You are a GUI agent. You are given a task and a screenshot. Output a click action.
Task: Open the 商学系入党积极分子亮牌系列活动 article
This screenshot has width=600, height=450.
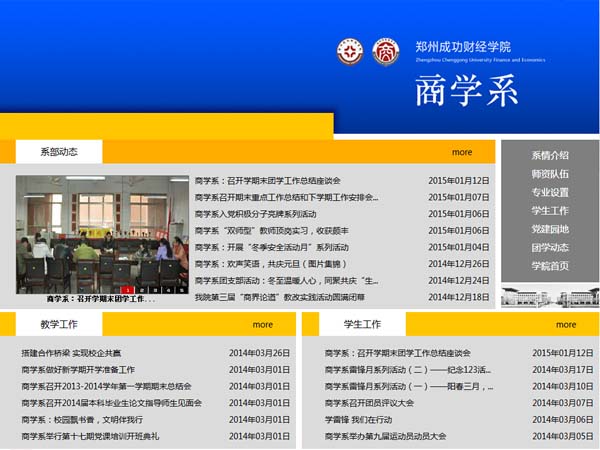(x=269, y=214)
